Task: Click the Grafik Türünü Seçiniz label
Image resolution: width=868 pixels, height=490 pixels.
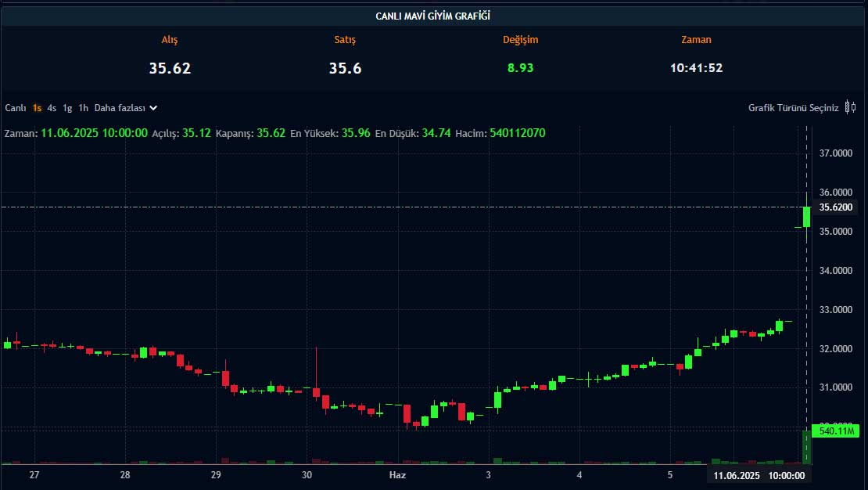Action: 793,108
